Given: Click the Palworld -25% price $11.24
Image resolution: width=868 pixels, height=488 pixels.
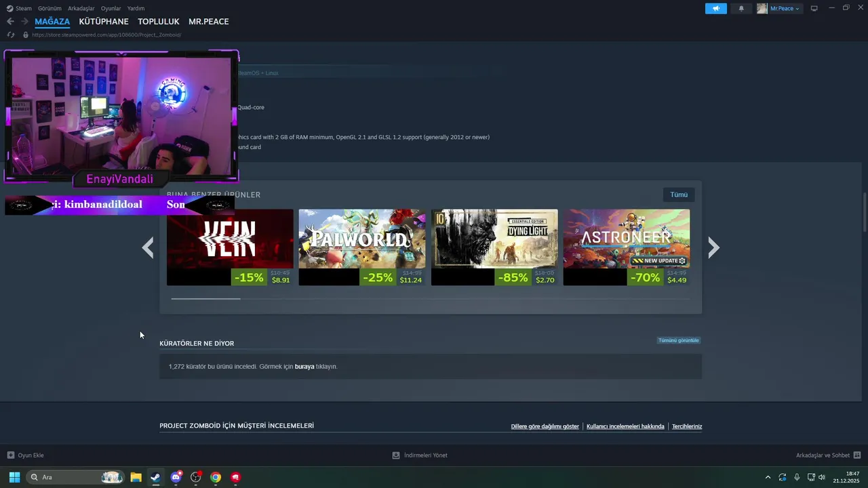Looking at the screenshot, I should (x=393, y=277).
